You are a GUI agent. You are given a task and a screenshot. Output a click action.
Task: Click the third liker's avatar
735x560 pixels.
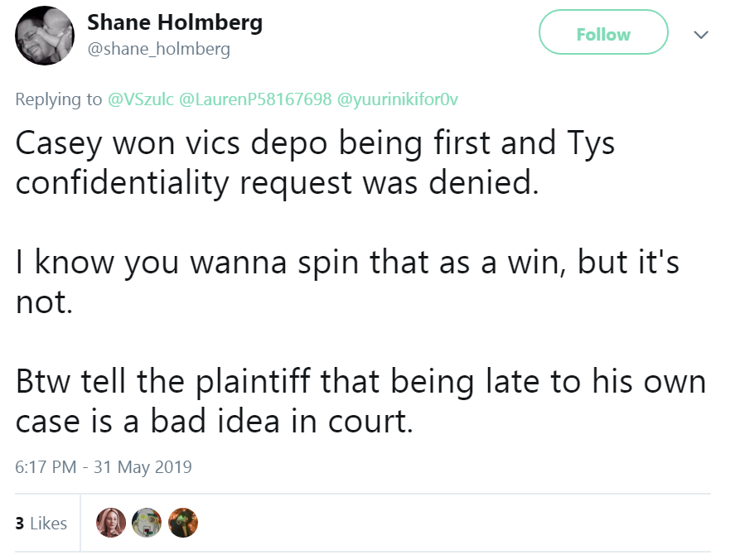[183, 523]
